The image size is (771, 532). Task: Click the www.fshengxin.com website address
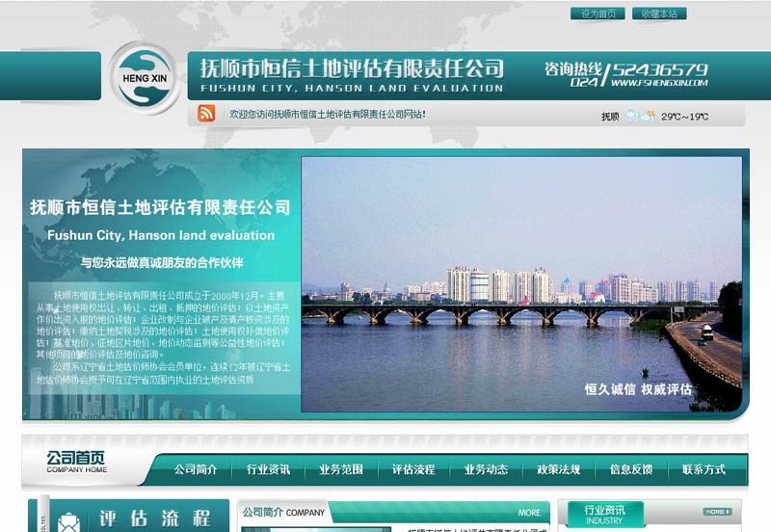659,83
